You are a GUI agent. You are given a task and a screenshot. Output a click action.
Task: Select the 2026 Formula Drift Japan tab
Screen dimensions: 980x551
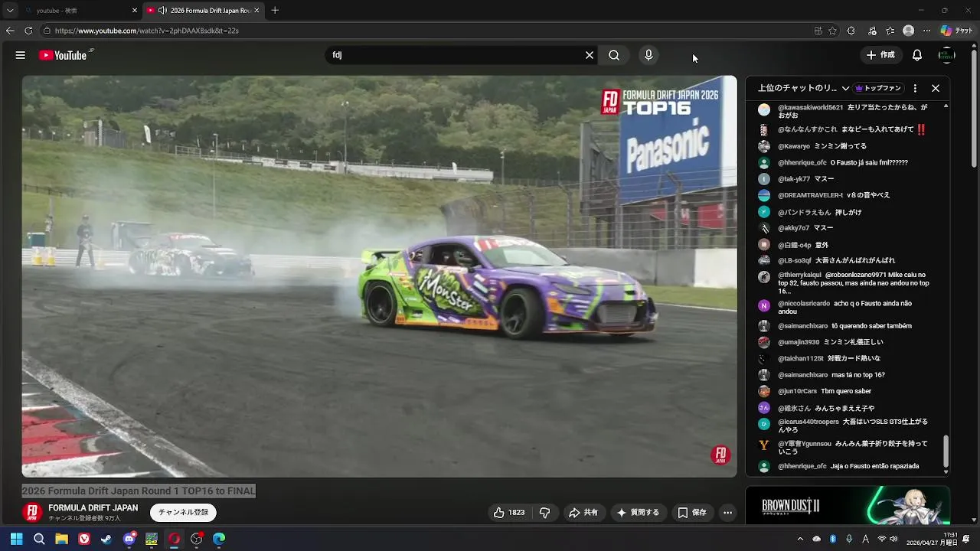point(204,11)
